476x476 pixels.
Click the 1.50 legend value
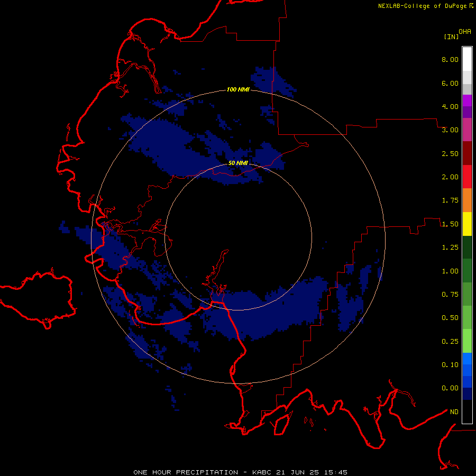click(x=450, y=224)
